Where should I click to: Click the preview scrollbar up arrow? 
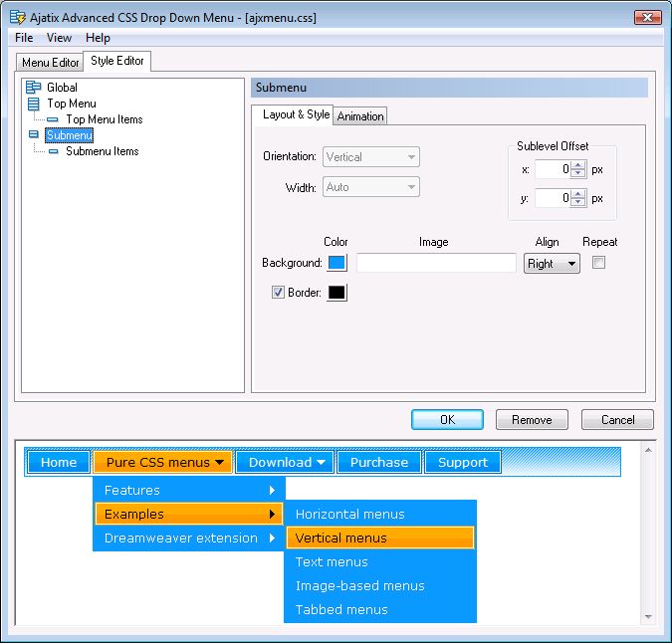click(x=648, y=450)
